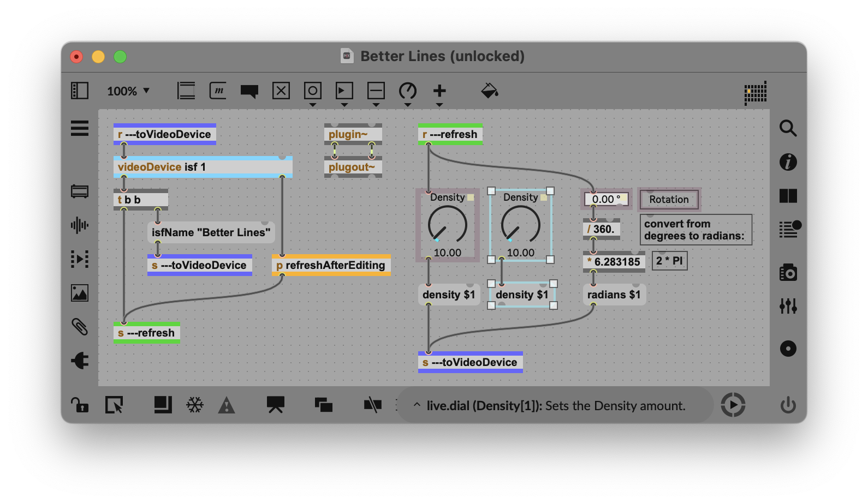Add a message box from toolbar
Viewport: 868px width, 504px height.
pos(218,91)
